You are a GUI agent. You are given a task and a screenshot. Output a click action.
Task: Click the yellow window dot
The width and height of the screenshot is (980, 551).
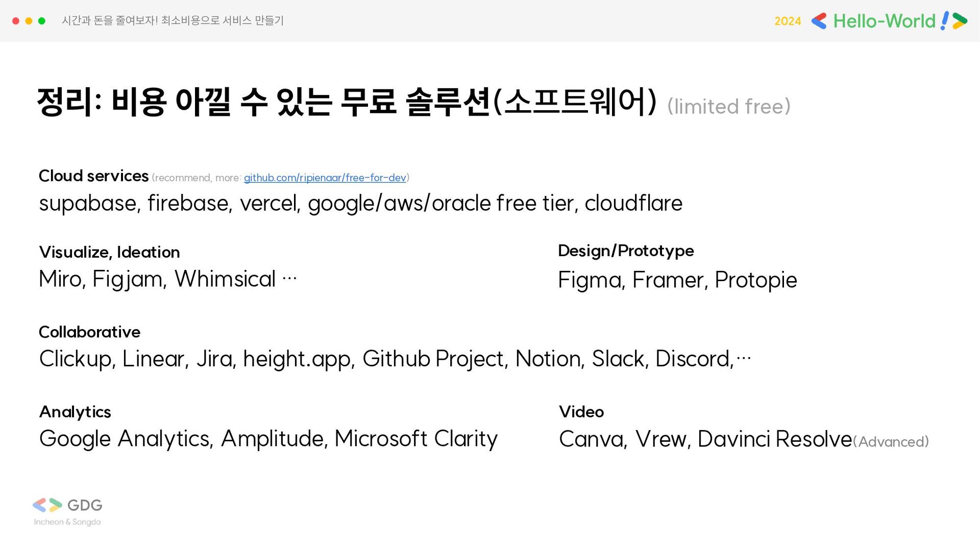29,21
